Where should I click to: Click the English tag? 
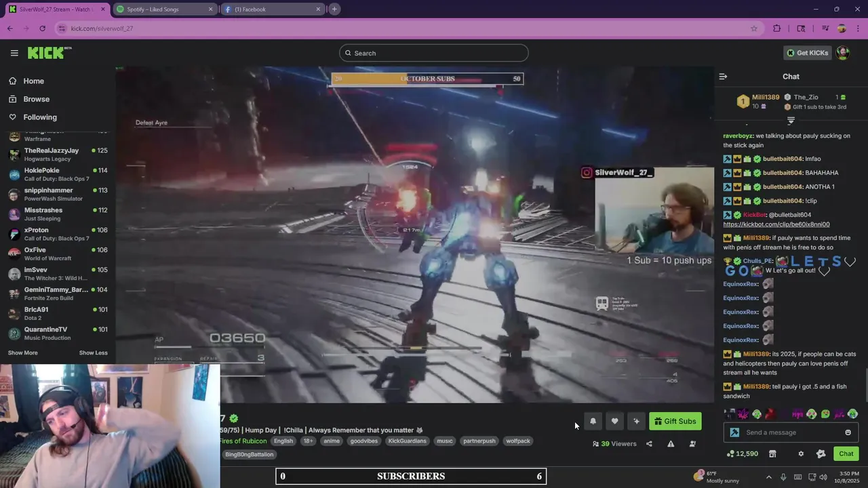pyautogui.click(x=283, y=441)
